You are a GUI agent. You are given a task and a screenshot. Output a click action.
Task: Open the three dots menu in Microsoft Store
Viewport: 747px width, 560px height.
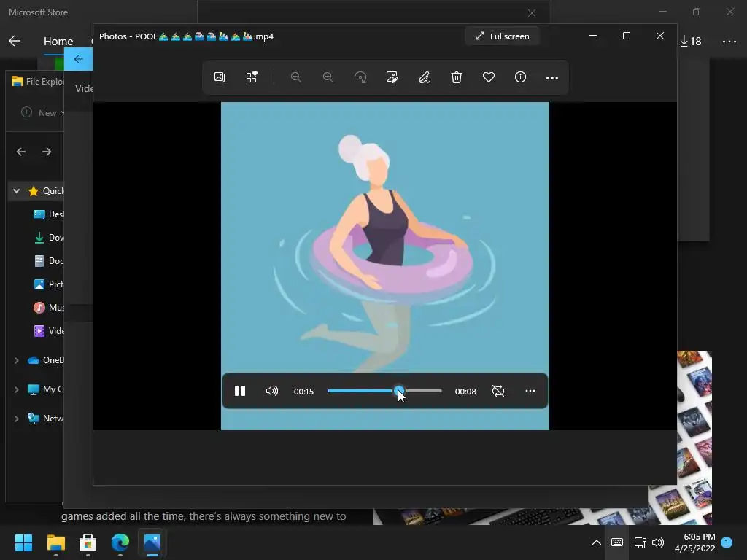click(729, 42)
